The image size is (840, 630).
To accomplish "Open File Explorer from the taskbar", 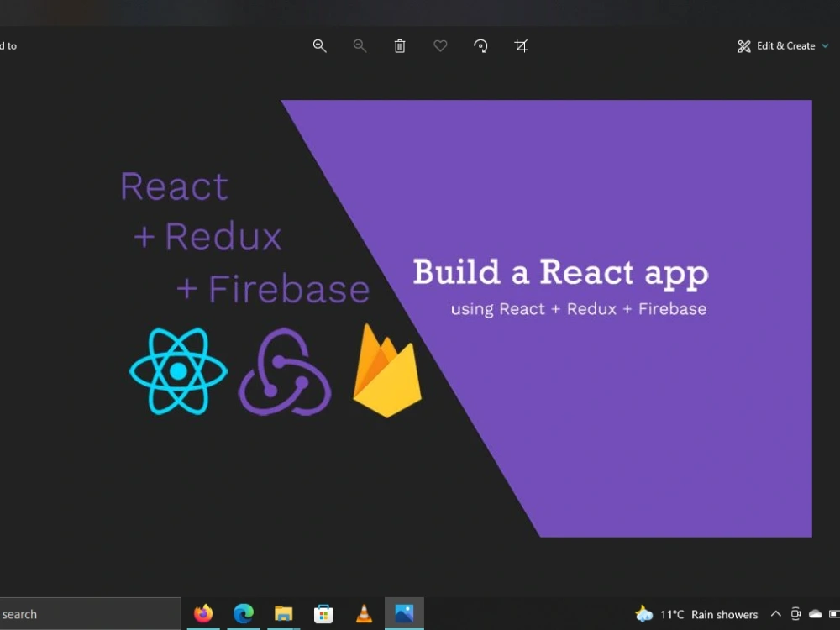I will [283, 614].
